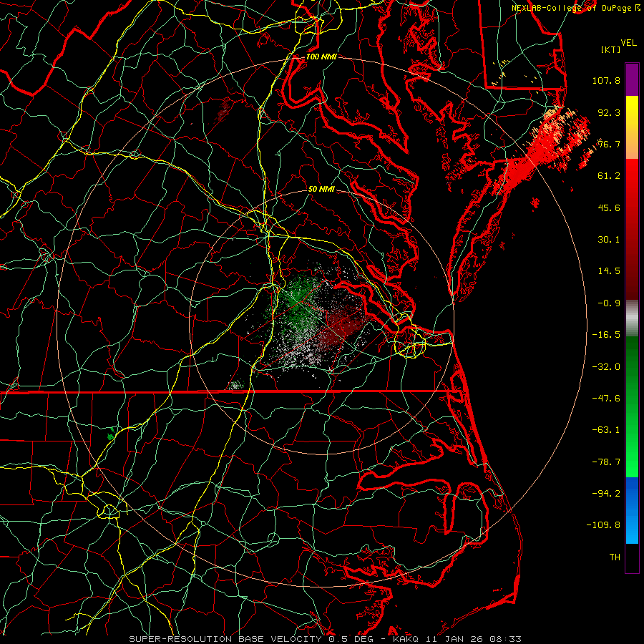Viewport: 644px width, 644px height.
Task: Select the -0.9 value on the velocity scale
Action: (609, 303)
